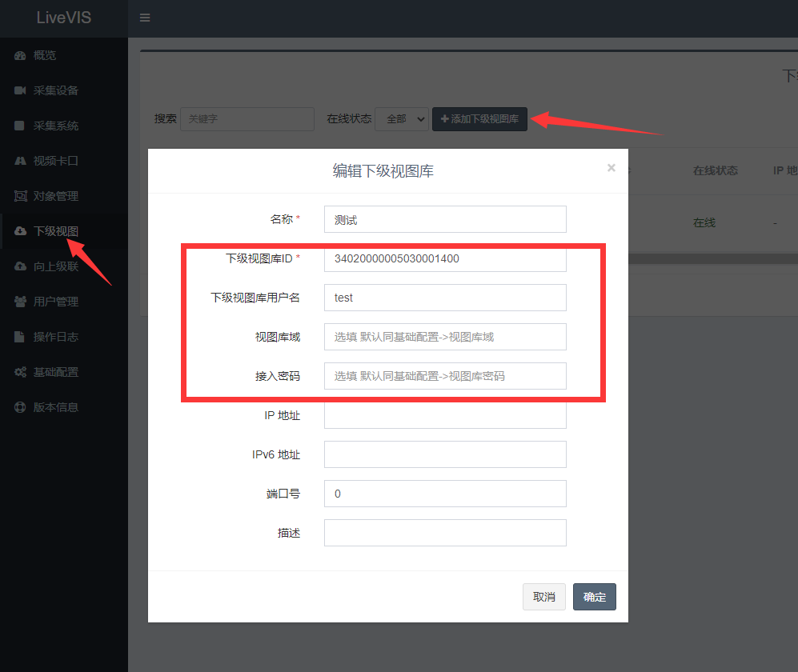The image size is (798, 672).
Task: Click the 采集系统 square icon
Action: coord(19,126)
